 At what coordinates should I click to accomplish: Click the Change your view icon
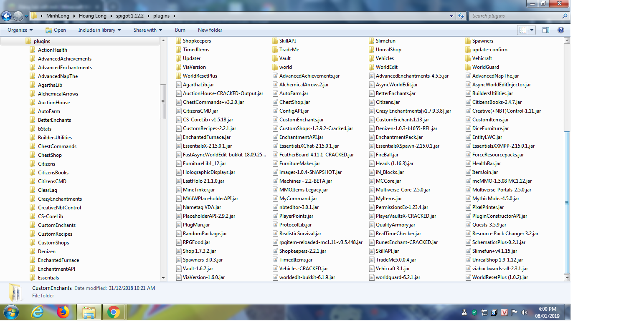(x=522, y=30)
